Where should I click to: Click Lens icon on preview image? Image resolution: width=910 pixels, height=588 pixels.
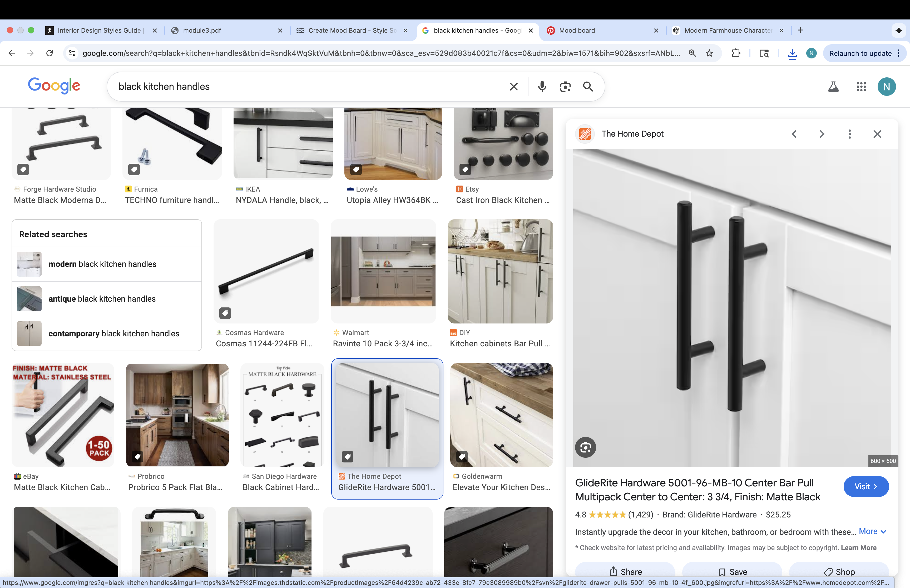pos(585,447)
